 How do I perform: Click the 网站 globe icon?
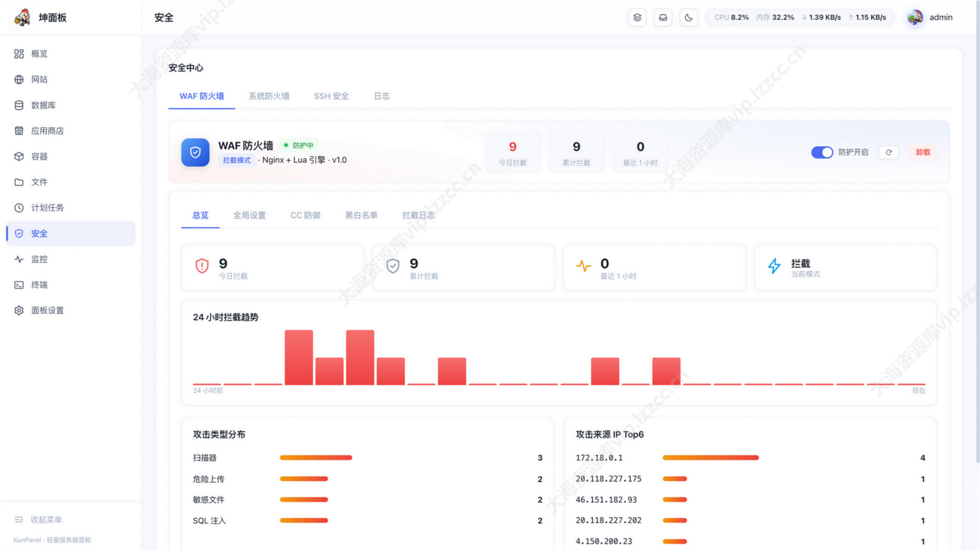point(19,80)
